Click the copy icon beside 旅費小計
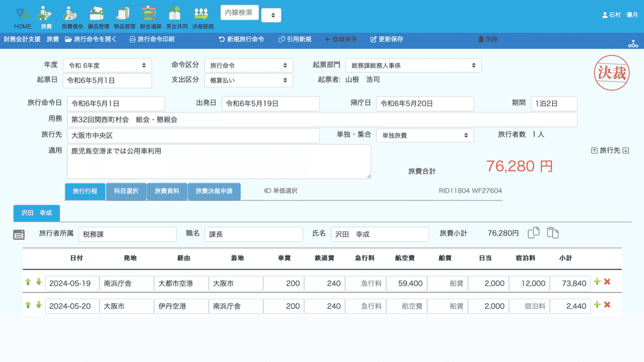The image size is (644, 362). (x=534, y=233)
